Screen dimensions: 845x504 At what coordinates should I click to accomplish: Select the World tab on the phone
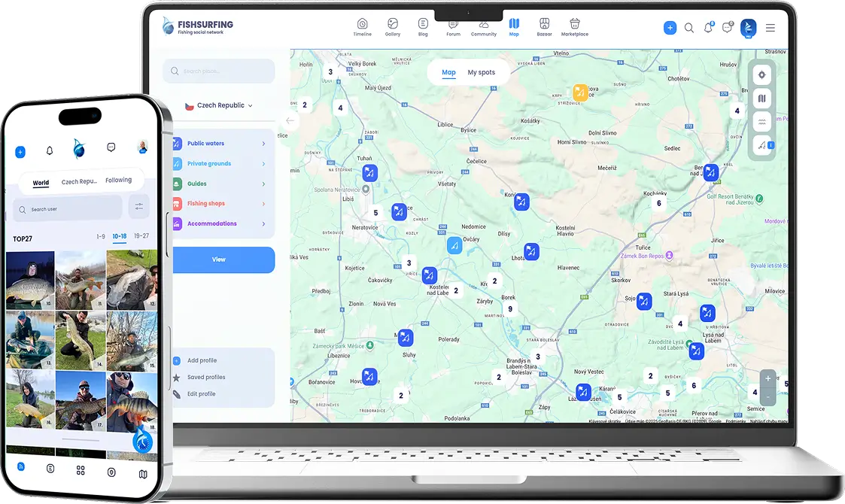(x=41, y=183)
